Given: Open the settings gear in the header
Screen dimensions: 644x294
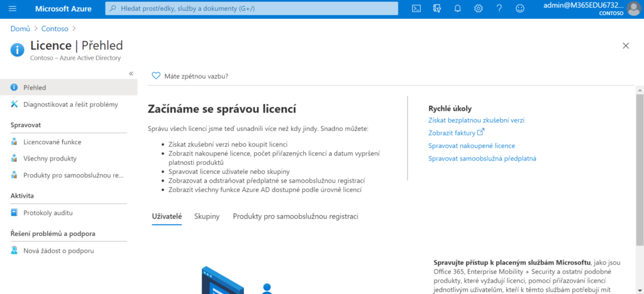Looking at the screenshot, I should pos(479,9).
